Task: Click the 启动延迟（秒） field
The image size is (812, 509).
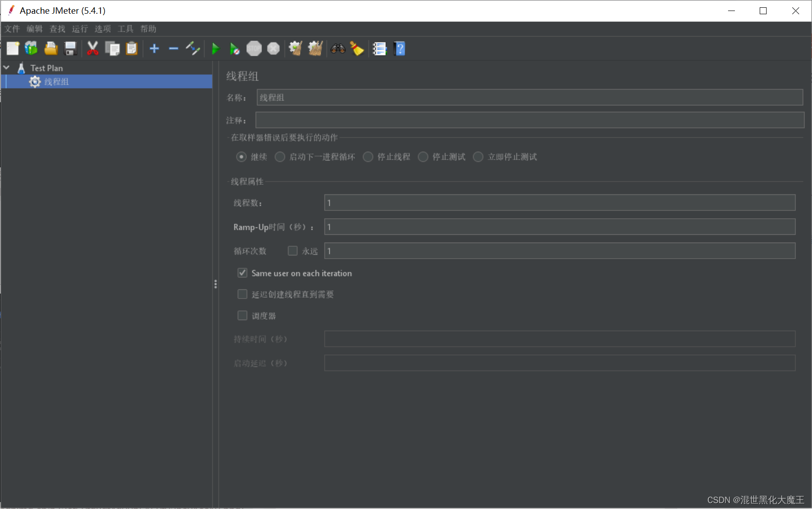Action: tap(560, 363)
